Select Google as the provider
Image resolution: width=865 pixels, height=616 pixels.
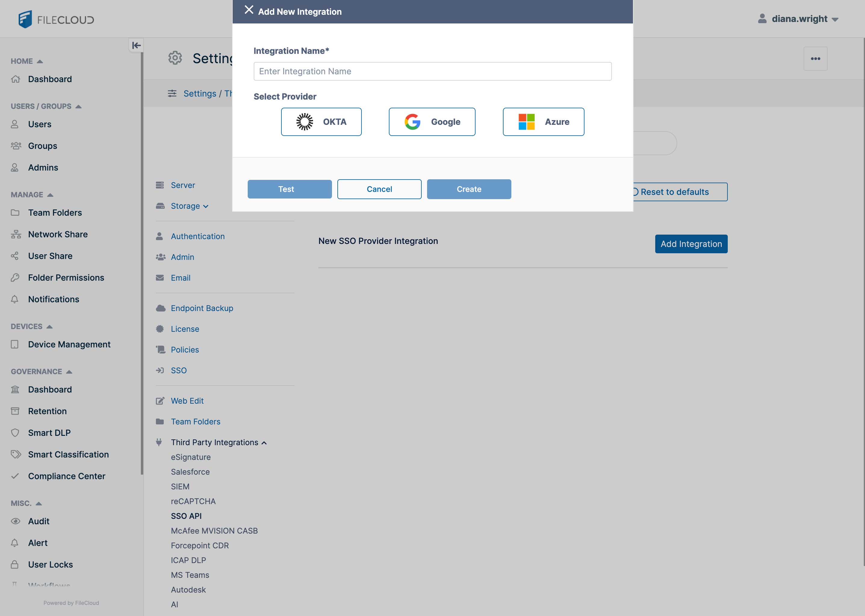pyautogui.click(x=432, y=122)
